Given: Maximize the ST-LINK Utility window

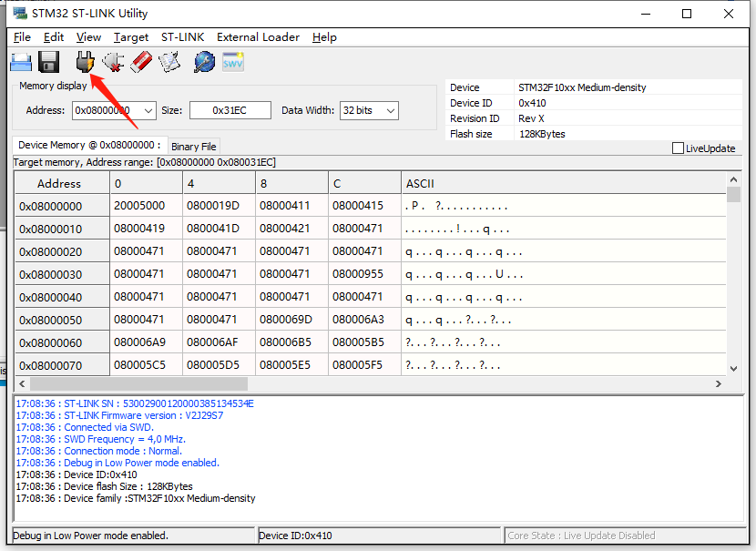Looking at the screenshot, I should pos(687,14).
